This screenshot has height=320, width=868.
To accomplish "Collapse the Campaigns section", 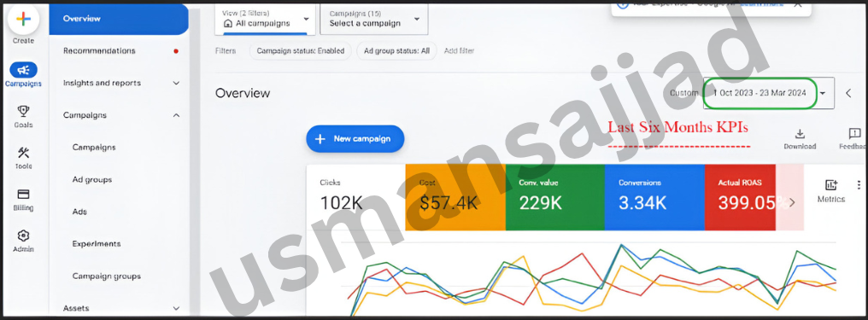I will (176, 115).
